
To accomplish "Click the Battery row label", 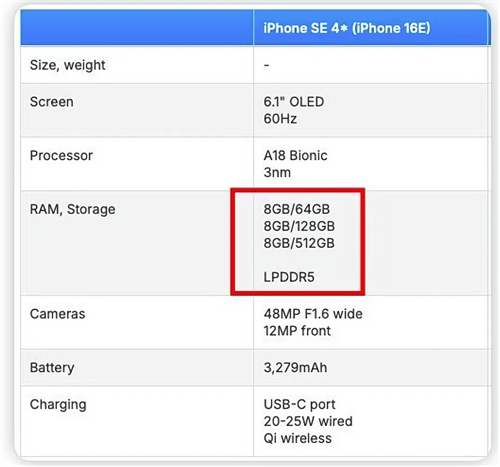I will pos(52,368).
